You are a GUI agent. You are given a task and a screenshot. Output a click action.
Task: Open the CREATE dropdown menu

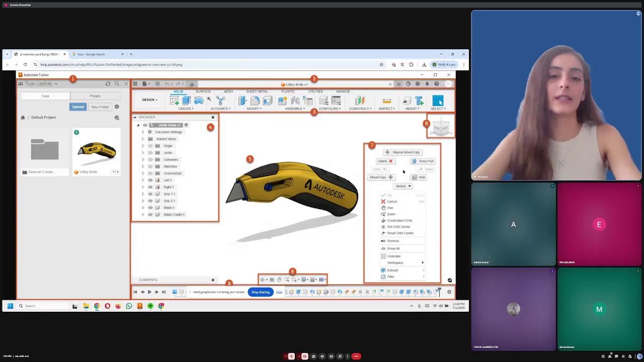click(186, 109)
